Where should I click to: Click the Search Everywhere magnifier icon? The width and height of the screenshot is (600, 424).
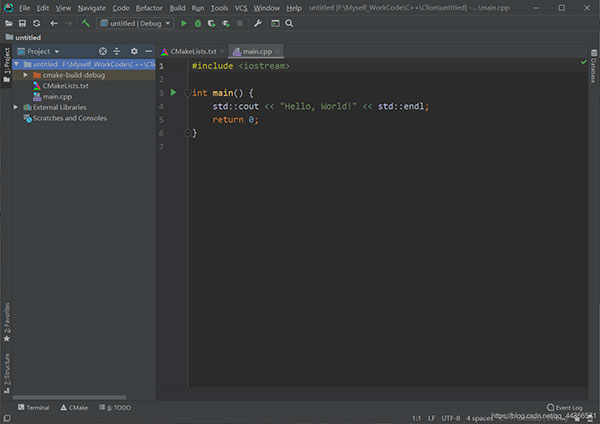(289, 22)
